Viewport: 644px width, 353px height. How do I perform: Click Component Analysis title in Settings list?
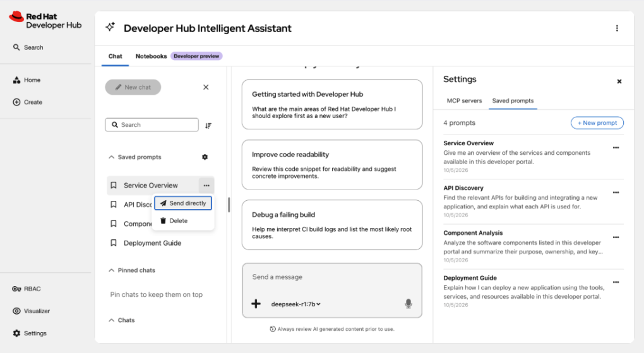(473, 232)
